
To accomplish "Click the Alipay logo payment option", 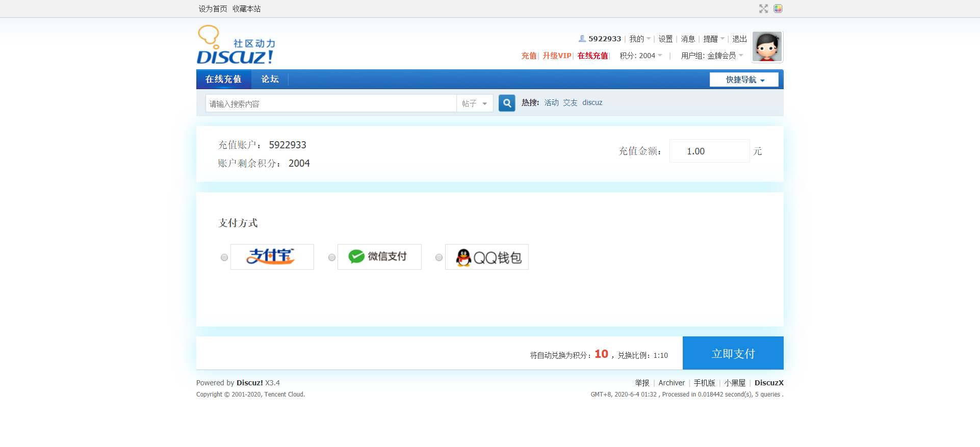I will pyautogui.click(x=272, y=257).
